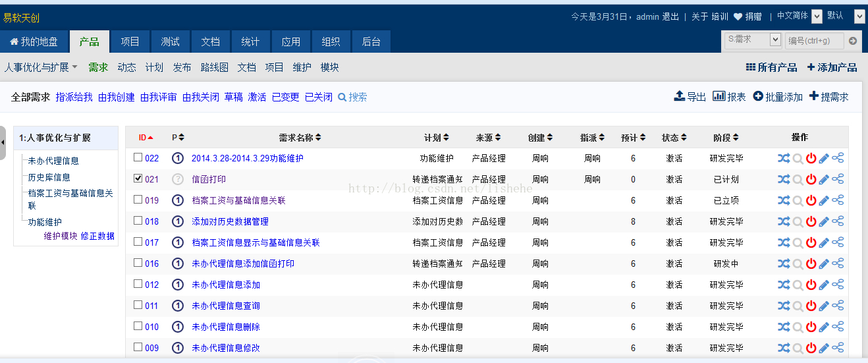Filter stories by 指派给我
Screen dimensions: 868x363
74,97
